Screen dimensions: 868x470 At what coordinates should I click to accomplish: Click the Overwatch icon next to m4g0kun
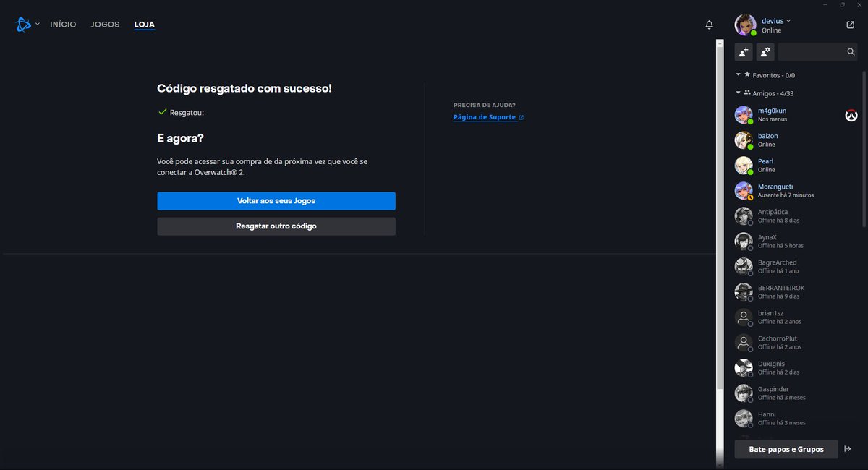click(x=851, y=115)
